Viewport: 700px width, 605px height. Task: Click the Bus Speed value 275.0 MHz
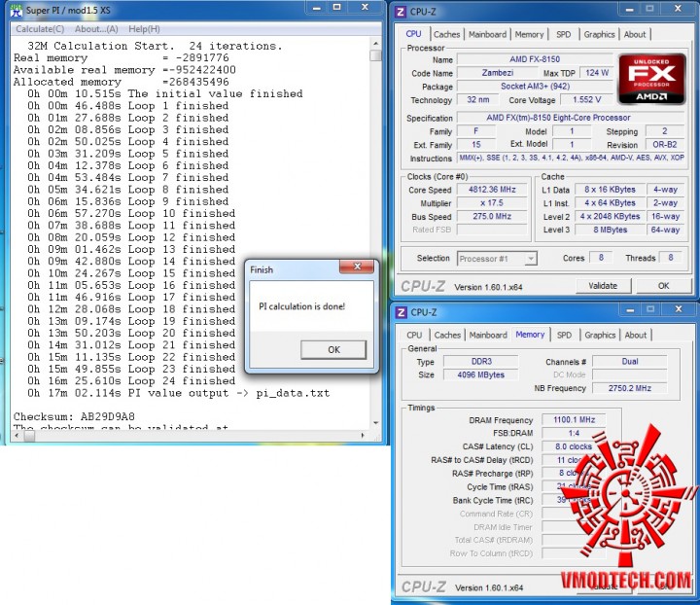pyautogui.click(x=492, y=216)
